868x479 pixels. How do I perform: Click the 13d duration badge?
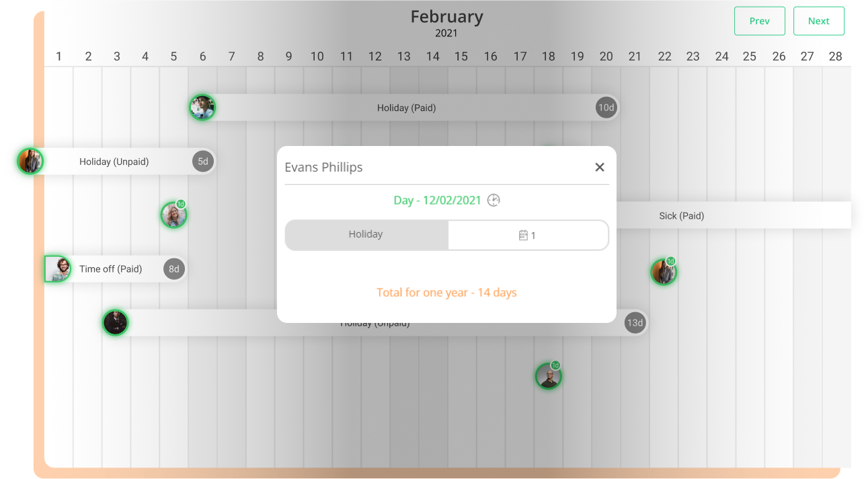point(635,323)
